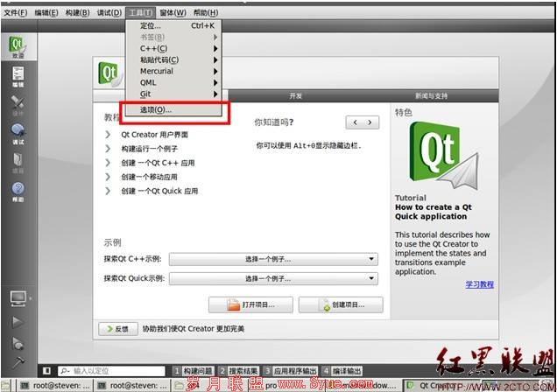Switch to Edit mode in sidebar

coord(18,76)
